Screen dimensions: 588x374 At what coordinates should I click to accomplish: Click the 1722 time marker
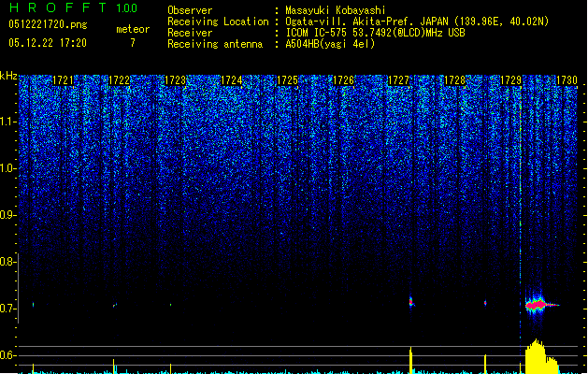click(x=120, y=80)
